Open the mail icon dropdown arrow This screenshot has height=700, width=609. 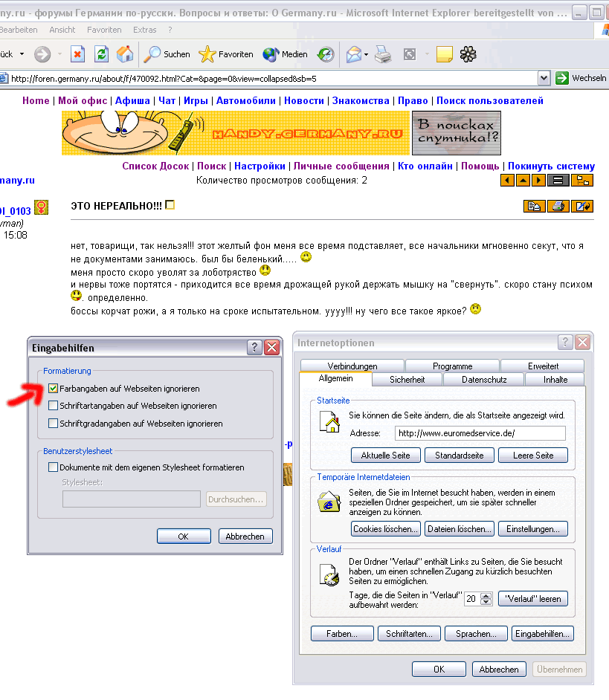click(366, 54)
